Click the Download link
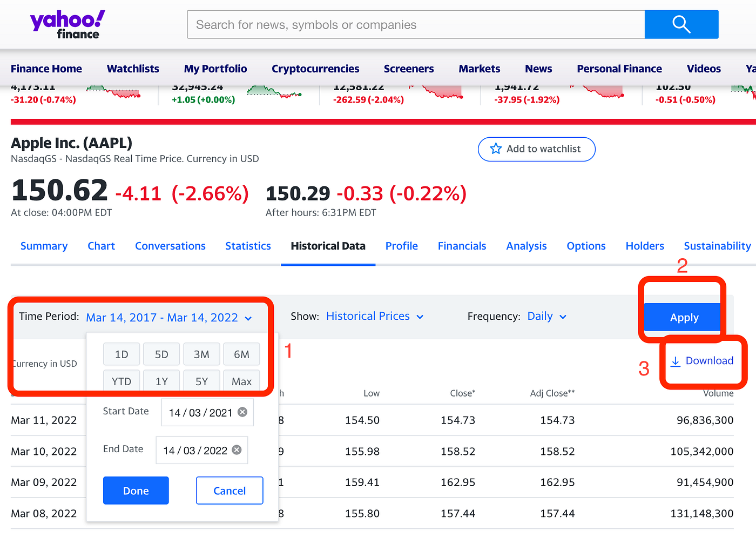Image resolution: width=756 pixels, height=537 pixels. (702, 361)
